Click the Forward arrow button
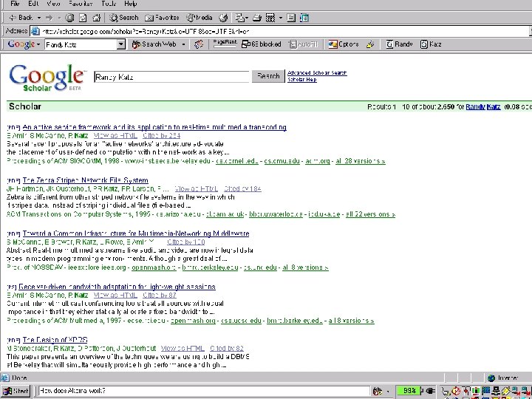The image size is (532, 399). (50, 18)
